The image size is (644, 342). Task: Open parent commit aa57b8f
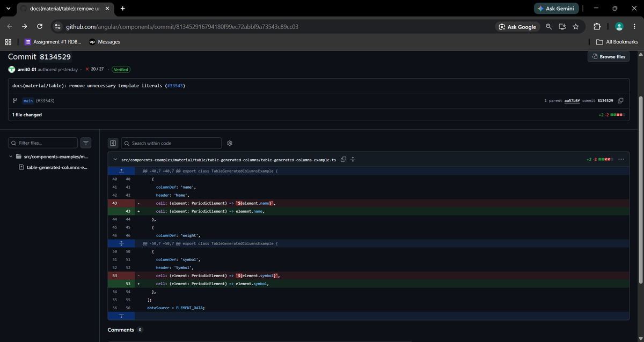(x=573, y=101)
